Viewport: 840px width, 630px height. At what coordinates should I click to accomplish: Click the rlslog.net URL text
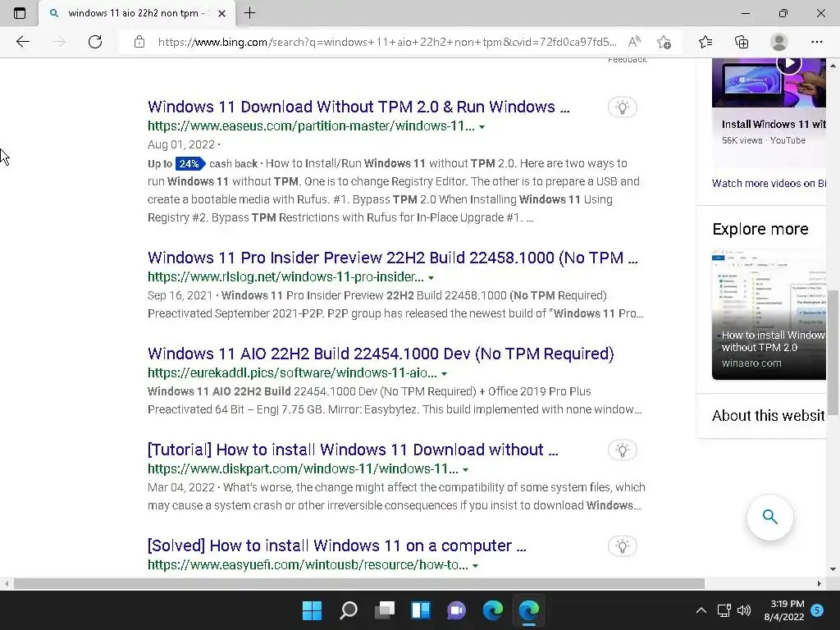pos(285,277)
